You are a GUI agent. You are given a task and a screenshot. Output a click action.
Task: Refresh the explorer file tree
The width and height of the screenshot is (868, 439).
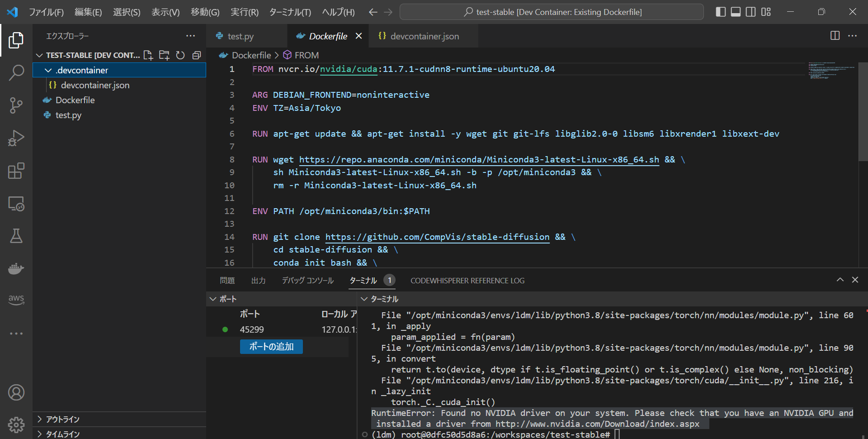coord(180,55)
